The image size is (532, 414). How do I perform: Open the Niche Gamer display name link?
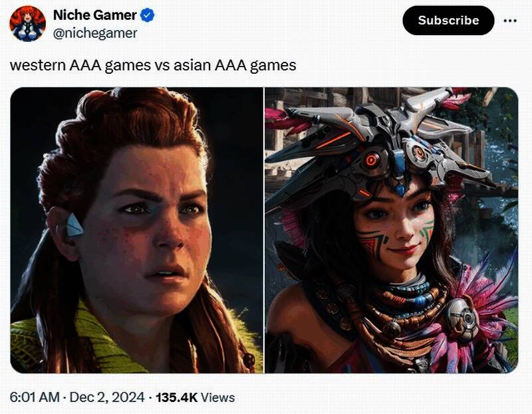point(94,15)
